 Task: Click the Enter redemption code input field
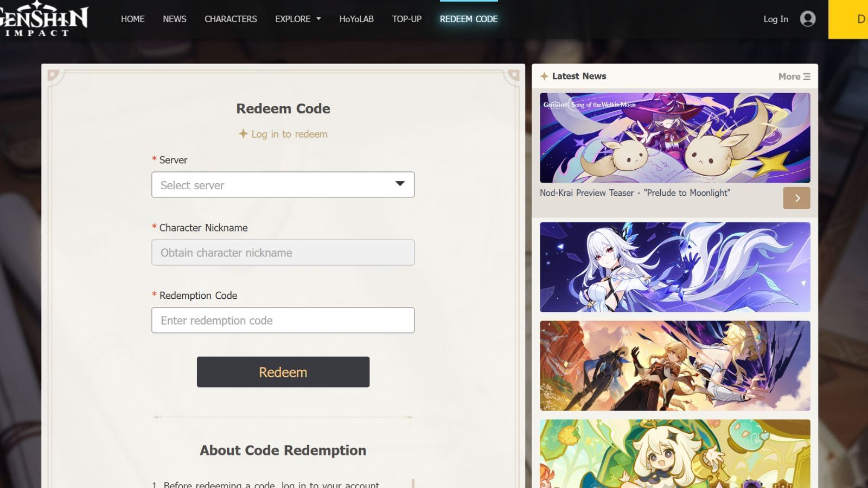[x=282, y=320]
